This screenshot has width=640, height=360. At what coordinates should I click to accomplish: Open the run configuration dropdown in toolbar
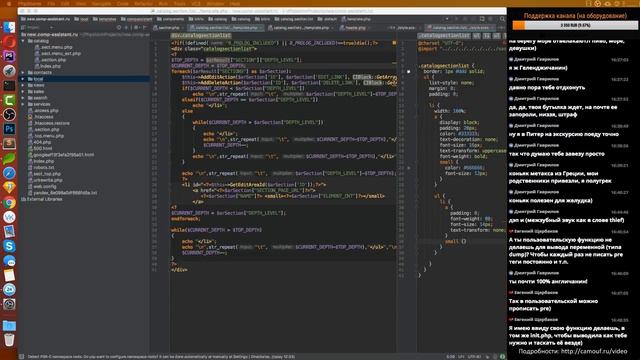[447, 19]
